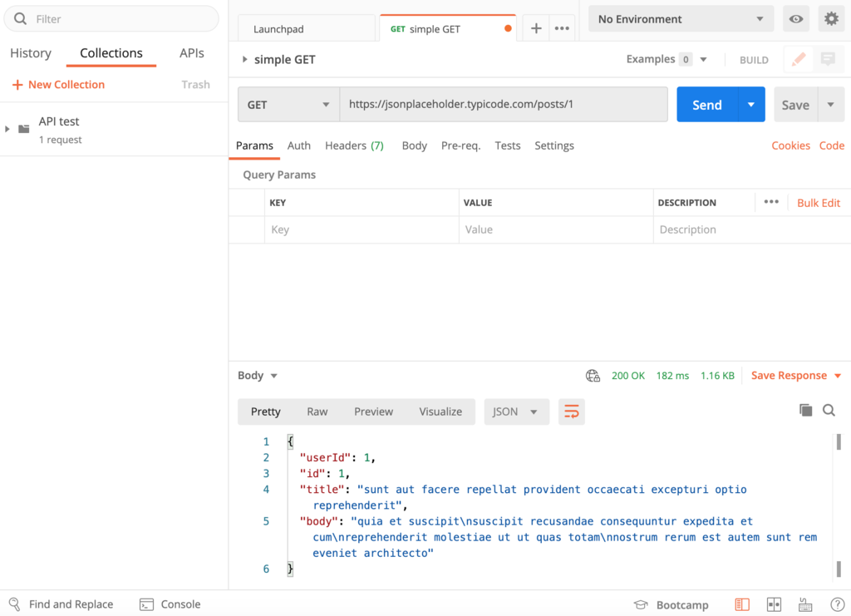Open tab options ellipsis menu

(x=562, y=29)
